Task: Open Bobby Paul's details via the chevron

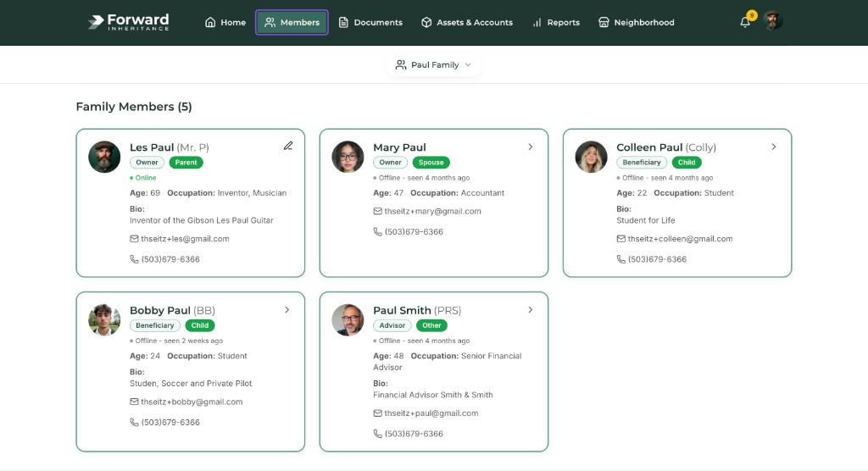Action: coord(287,310)
